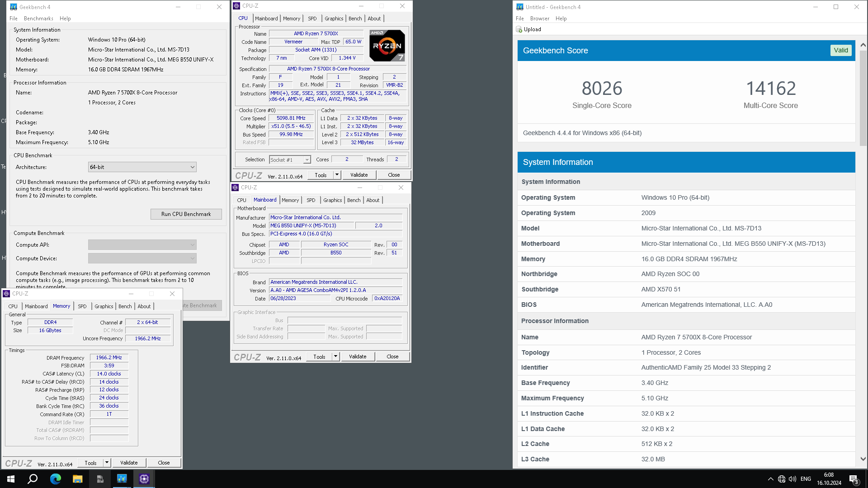Expand Tools arrow in CPU-Z Mainboard window
Viewport: 868px width, 488px height.
335,357
